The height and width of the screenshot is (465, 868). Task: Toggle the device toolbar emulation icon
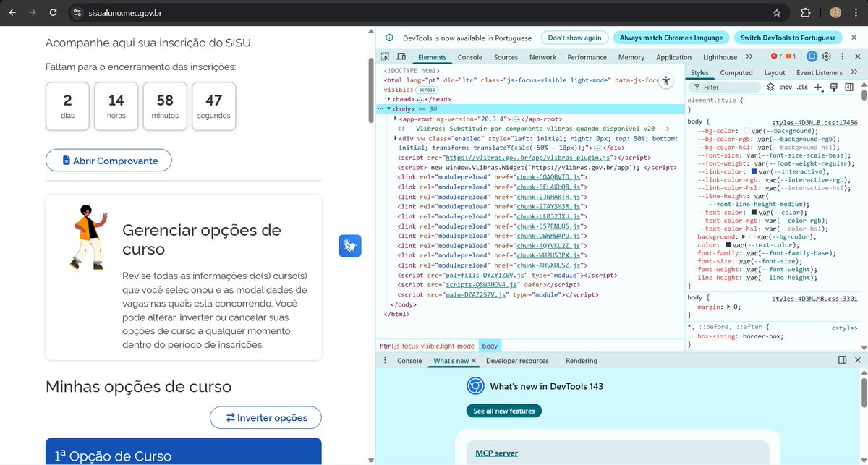pyautogui.click(x=401, y=56)
